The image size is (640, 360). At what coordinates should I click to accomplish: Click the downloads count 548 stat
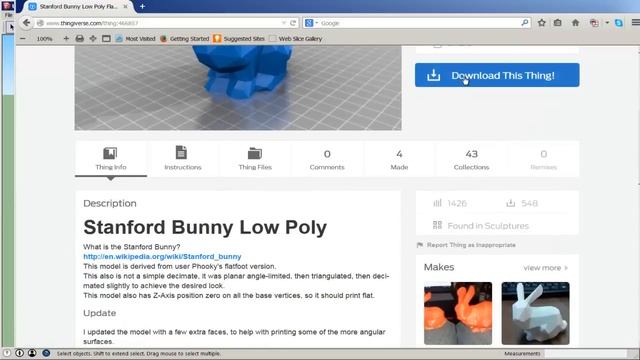pyautogui.click(x=522, y=203)
